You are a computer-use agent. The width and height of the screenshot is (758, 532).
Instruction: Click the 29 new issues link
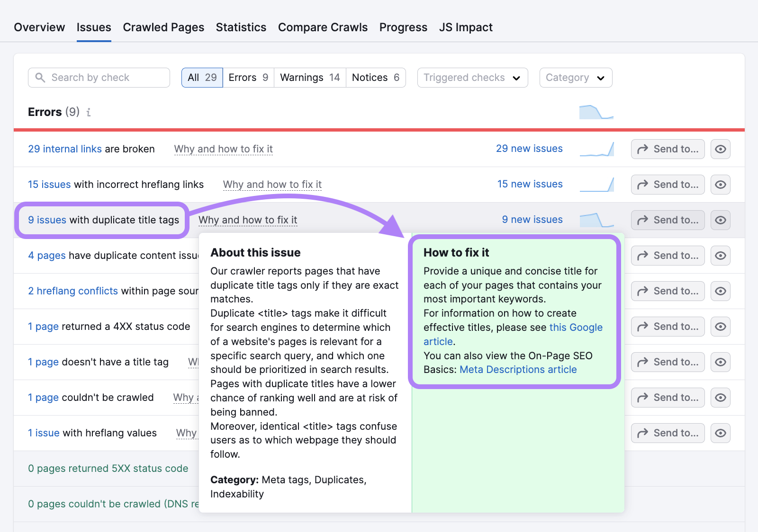point(529,149)
